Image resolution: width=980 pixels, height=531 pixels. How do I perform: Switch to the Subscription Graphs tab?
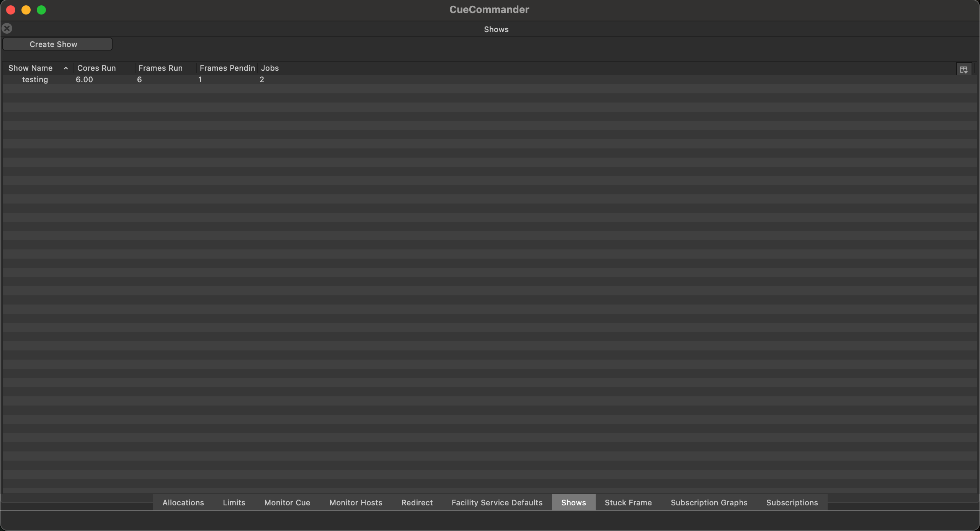[x=709, y=502]
